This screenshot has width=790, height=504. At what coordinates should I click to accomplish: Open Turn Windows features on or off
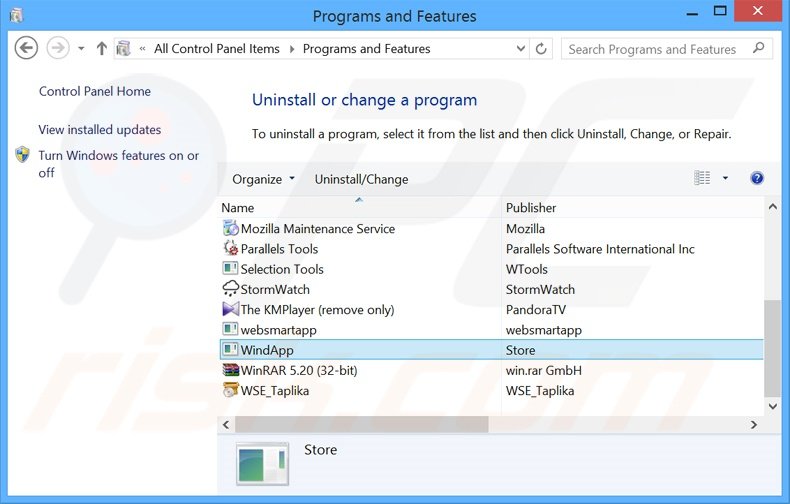118,164
